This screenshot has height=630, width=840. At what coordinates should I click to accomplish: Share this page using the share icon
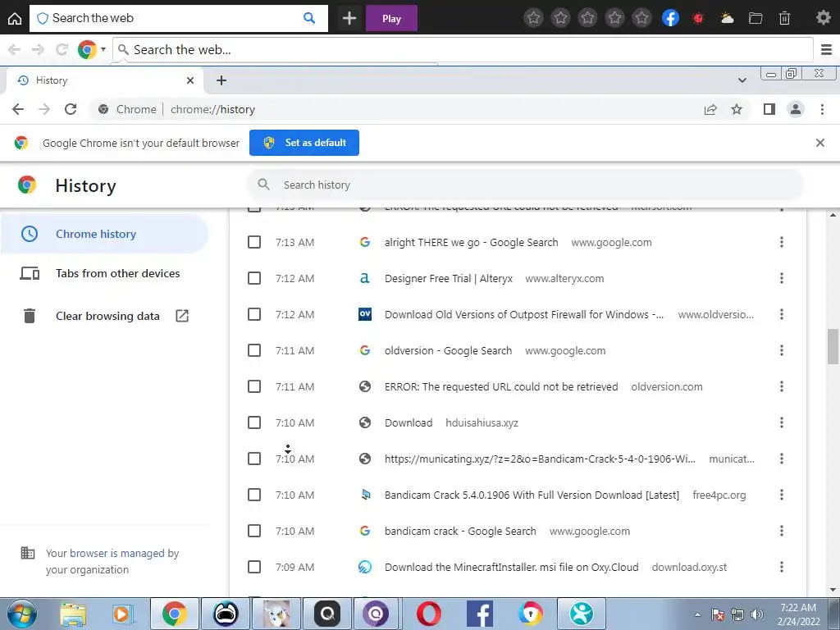[710, 109]
